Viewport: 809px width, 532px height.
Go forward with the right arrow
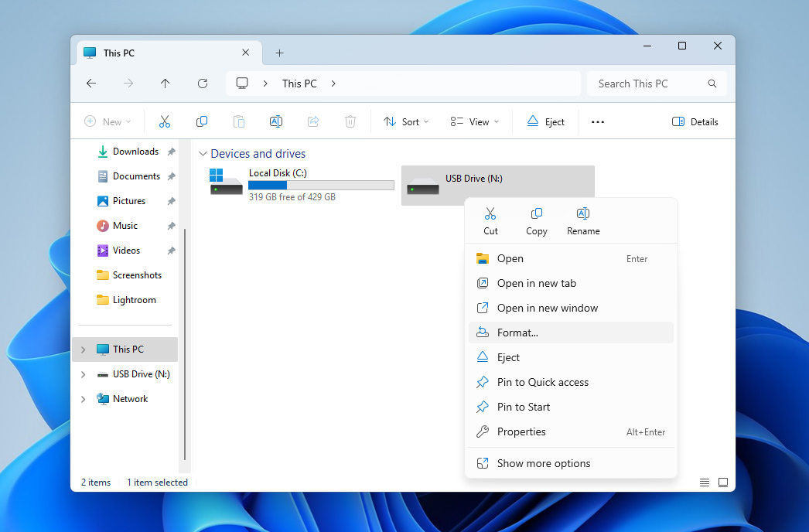128,84
